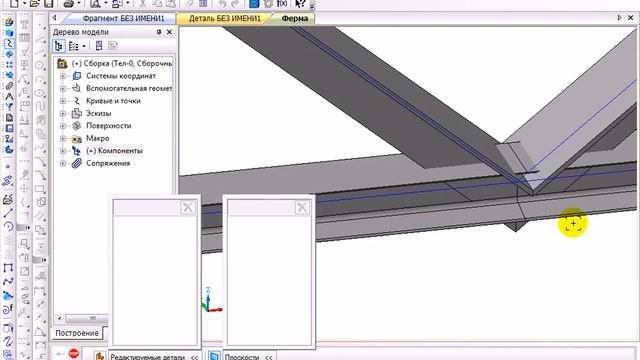Select the spatial curves tool in sidebar
This screenshot has height=360, width=640.
coord(8,43)
